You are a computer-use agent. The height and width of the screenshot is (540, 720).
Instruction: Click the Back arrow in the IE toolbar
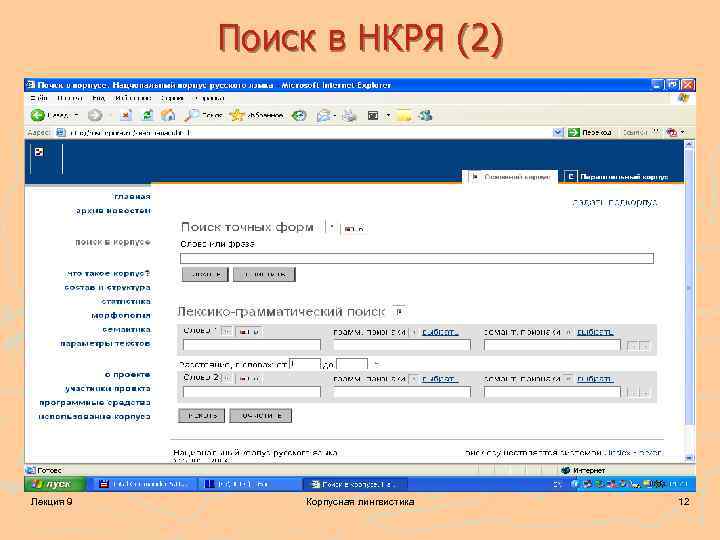coord(38,115)
